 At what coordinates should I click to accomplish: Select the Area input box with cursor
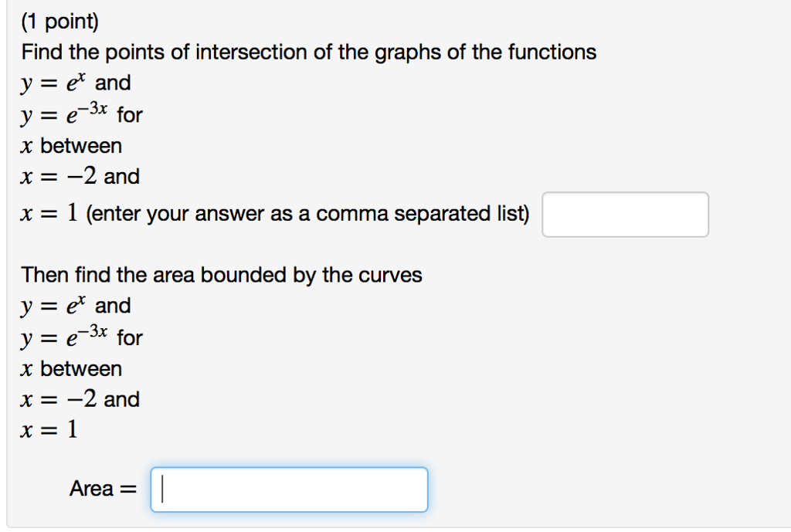[x=290, y=489]
